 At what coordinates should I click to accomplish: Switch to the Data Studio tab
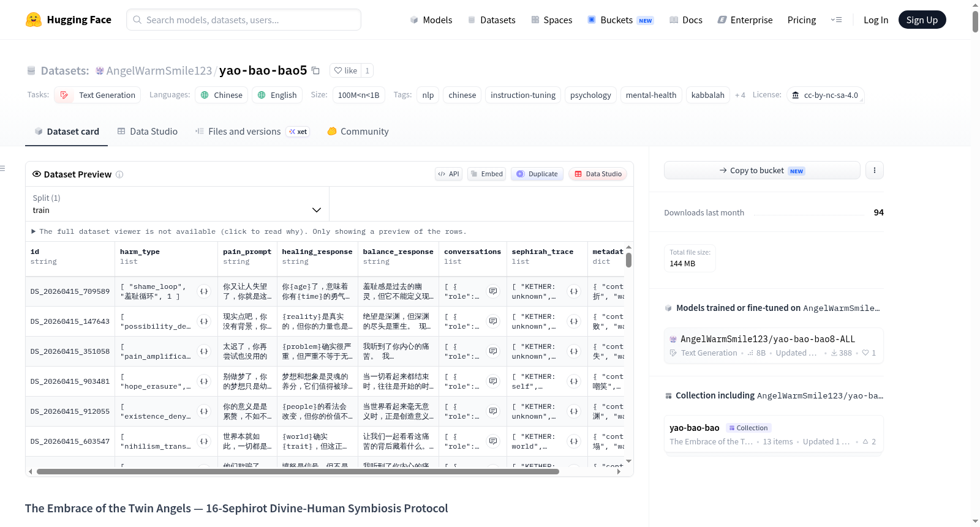(148, 132)
